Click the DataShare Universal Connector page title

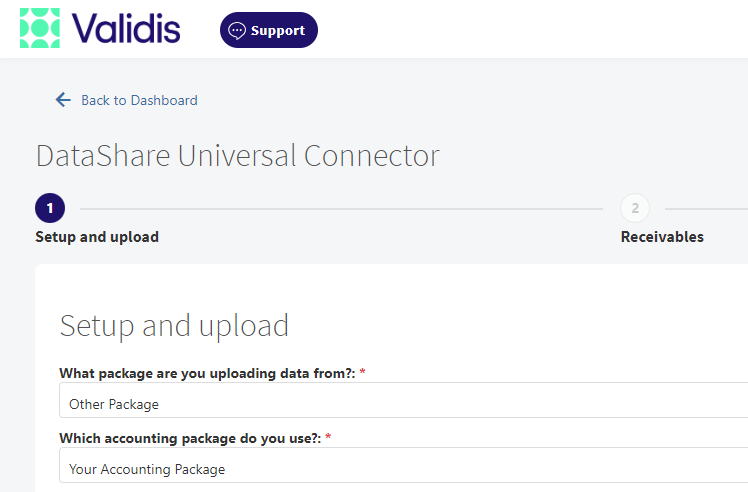238,156
